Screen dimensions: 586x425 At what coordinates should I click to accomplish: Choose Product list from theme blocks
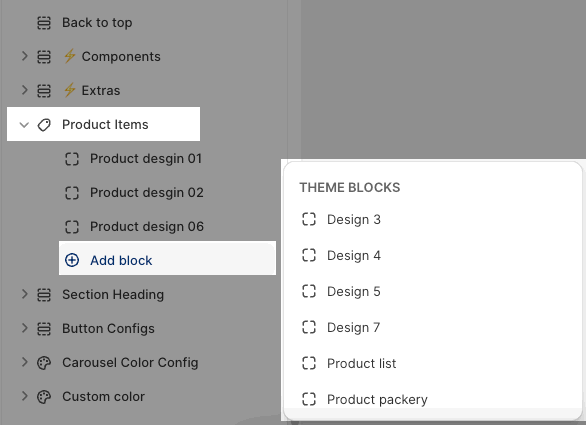pos(433,363)
